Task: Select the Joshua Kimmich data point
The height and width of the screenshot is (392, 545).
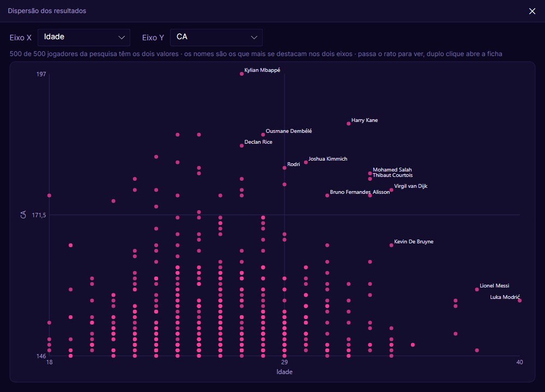Action: click(306, 162)
